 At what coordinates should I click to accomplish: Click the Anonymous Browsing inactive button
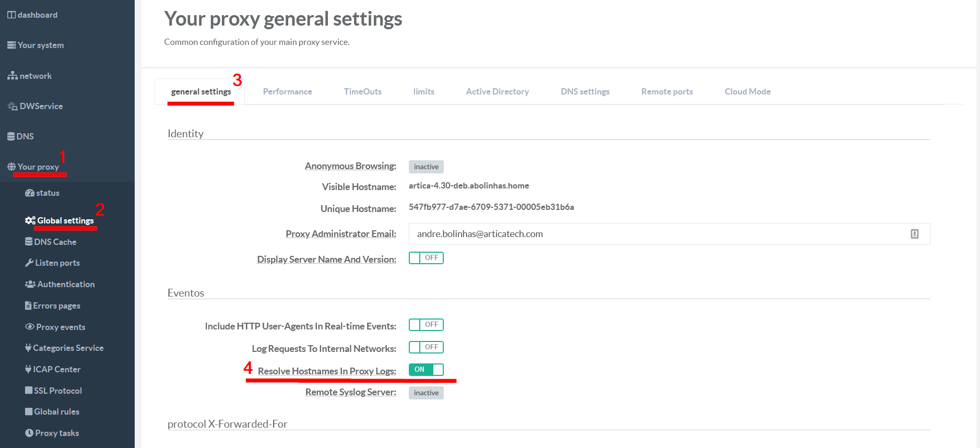426,167
